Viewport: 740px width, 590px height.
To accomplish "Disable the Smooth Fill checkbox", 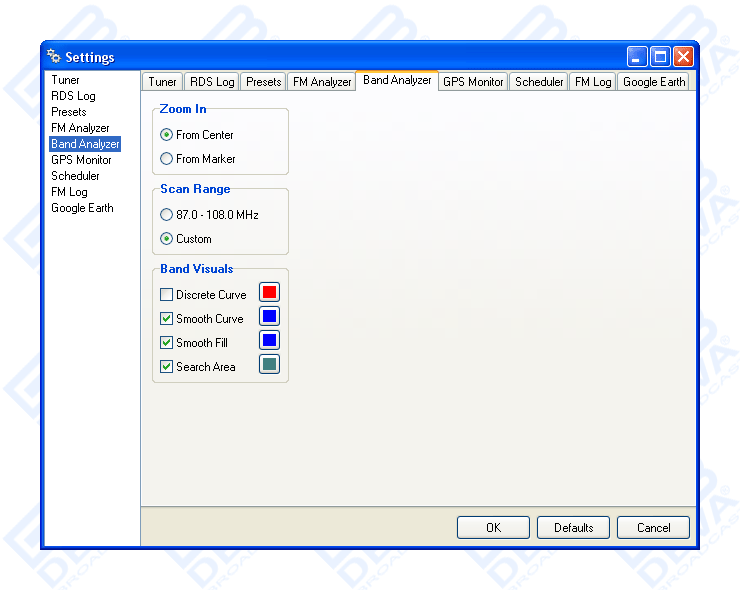I will point(167,343).
